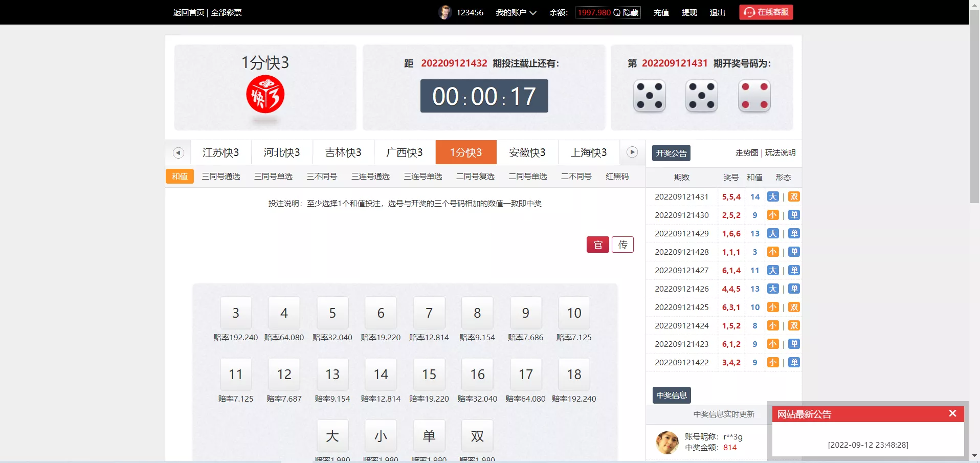Image resolution: width=980 pixels, height=463 pixels.
Task: Click the first dice showing five
Action: point(649,96)
